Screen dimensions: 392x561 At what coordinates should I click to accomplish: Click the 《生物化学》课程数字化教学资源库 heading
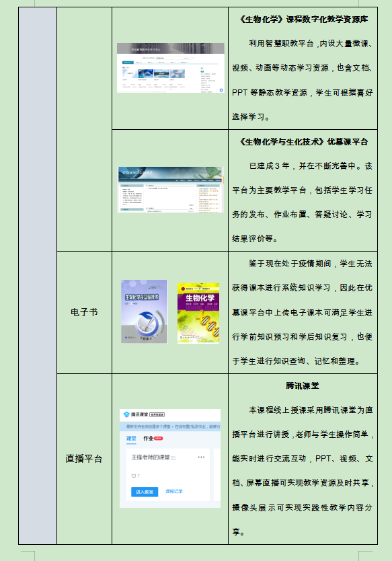(303, 20)
